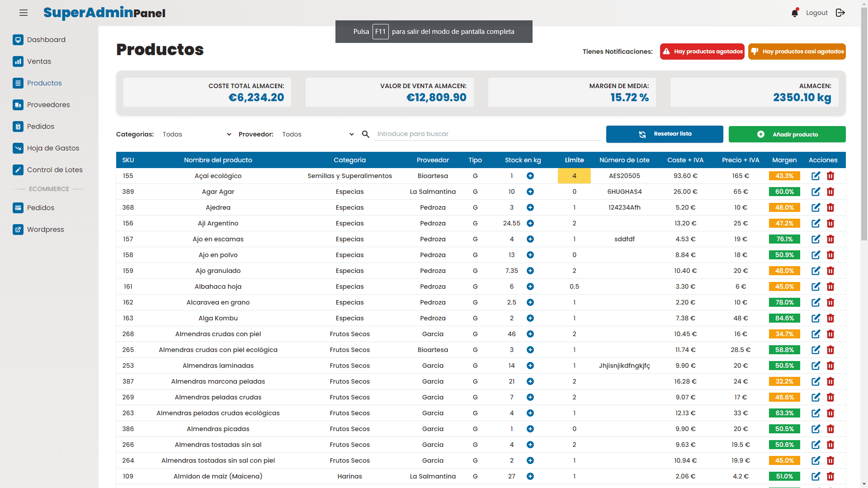This screenshot has height=488, width=868.
Task: Click the Número de Lote column header
Action: coord(624,160)
